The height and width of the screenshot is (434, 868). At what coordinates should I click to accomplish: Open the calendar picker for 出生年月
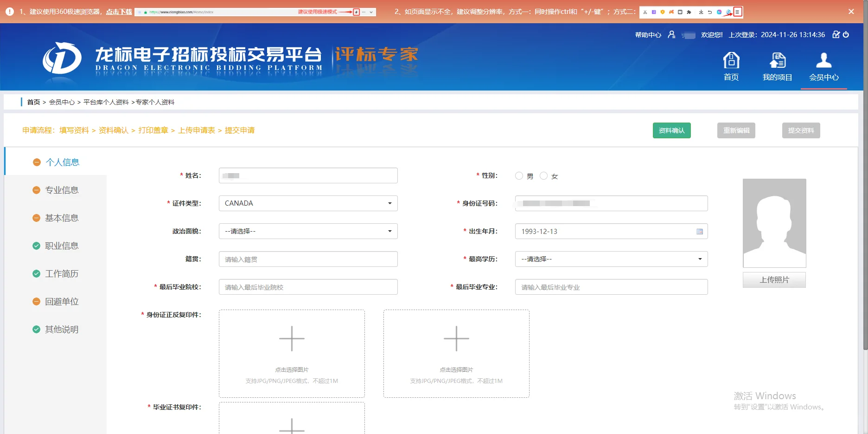click(699, 231)
